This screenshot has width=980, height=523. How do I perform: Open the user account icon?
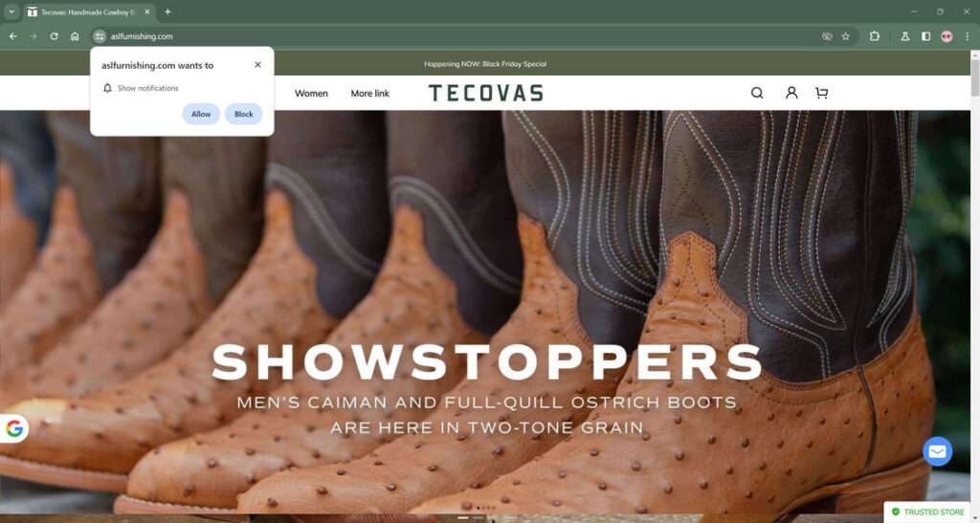[791, 93]
